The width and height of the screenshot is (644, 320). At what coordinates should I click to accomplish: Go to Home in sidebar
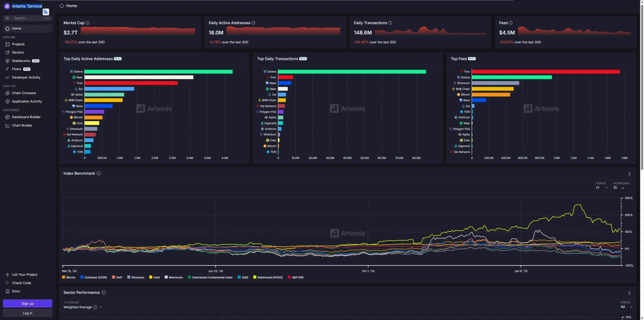[27, 28]
